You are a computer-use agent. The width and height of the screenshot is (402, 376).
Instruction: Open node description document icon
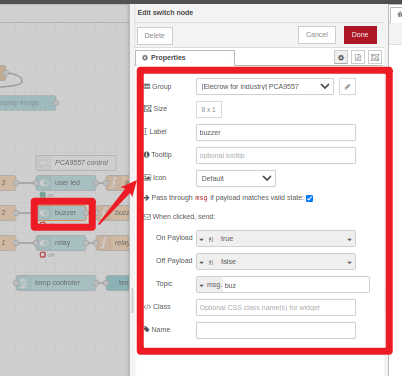coord(358,57)
